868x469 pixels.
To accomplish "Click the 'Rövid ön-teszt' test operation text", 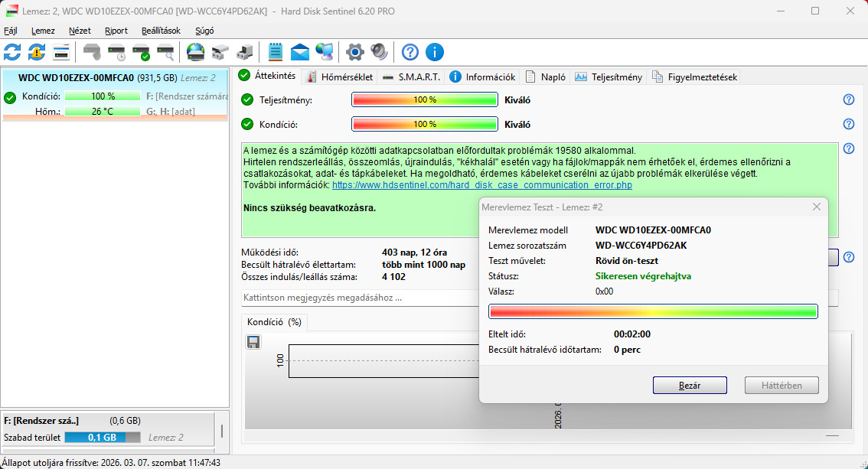I will (627, 260).
